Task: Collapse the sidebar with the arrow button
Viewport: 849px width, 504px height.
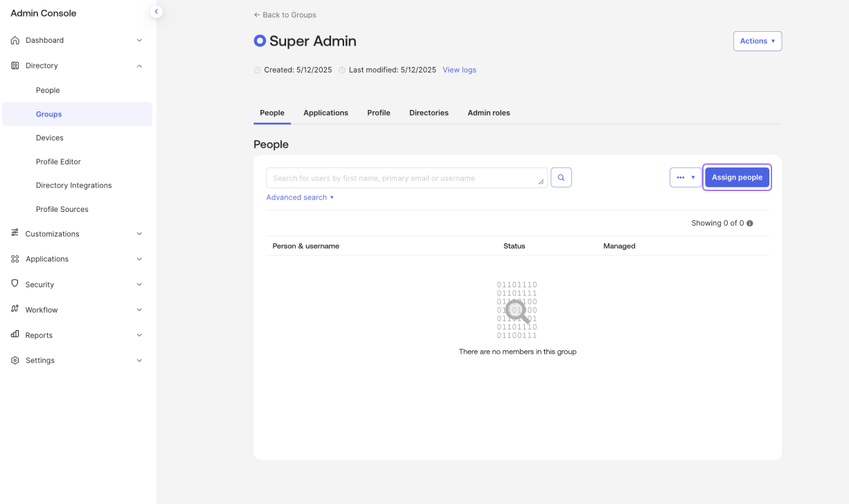Action: pos(157,12)
